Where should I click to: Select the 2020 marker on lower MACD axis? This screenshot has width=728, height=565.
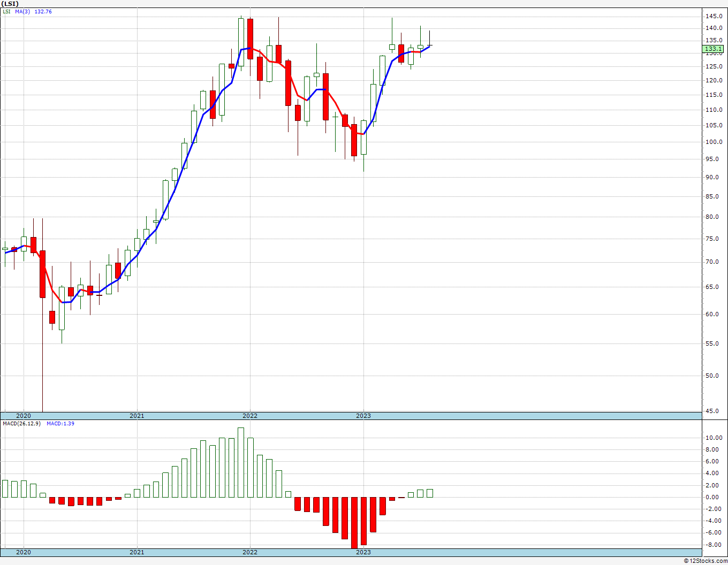[24, 552]
